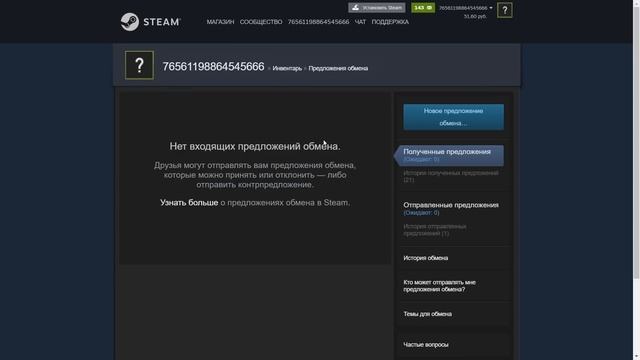Image resolution: width=640 pixels, height=360 pixels.
Task: Click the Узнать больше link
Action: pos(189,202)
